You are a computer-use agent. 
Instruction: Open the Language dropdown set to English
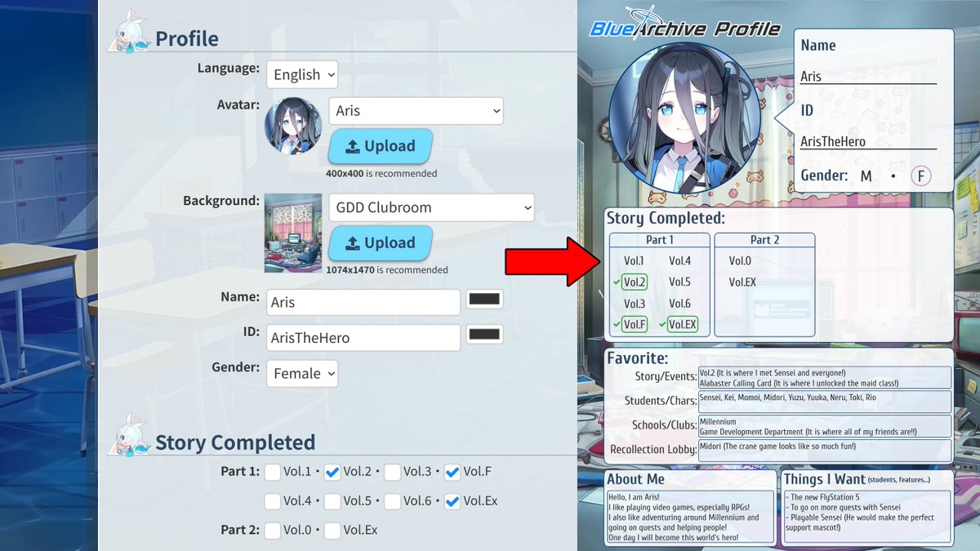pyautogui.click(x=301, y=74)
